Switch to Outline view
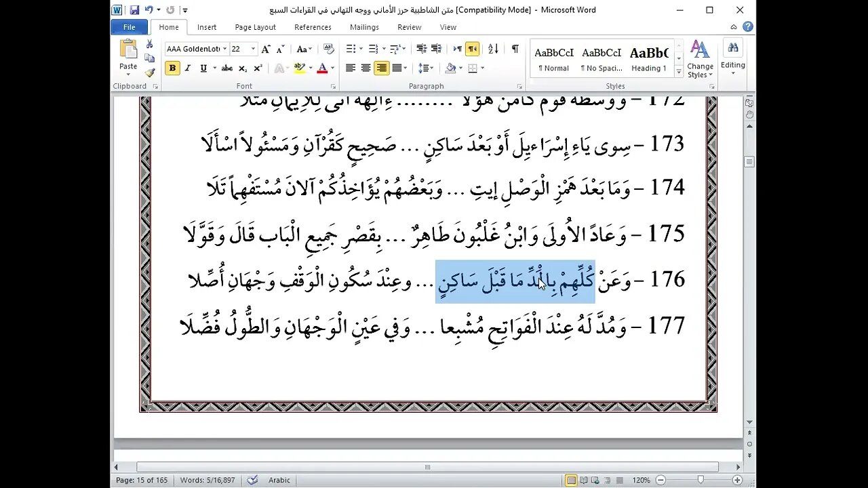868x488 pixels. pyautogui.click(x=609, y=481)
